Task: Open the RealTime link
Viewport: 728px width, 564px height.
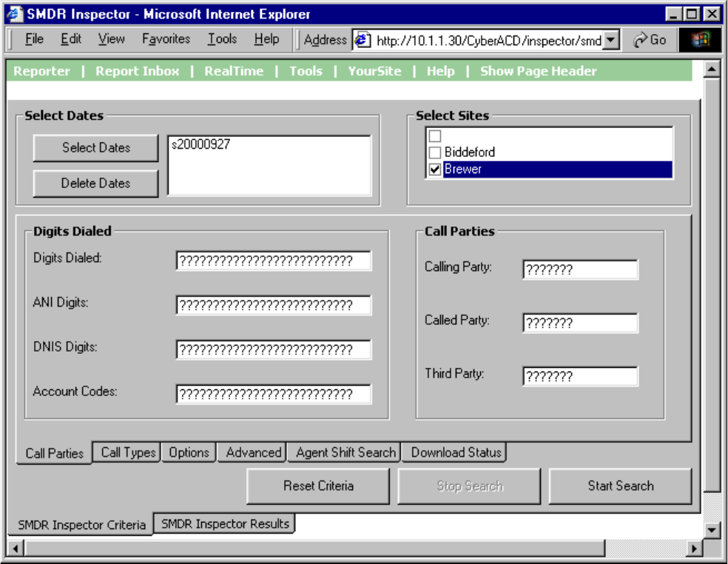Action: pos(234,71)
